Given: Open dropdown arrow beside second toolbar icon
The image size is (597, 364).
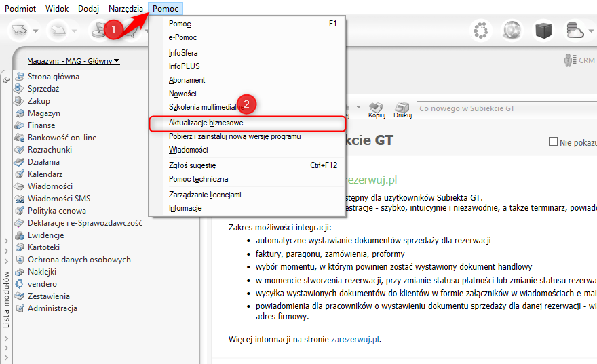Looking at the screenshot, I should click(x=74, y=31).
